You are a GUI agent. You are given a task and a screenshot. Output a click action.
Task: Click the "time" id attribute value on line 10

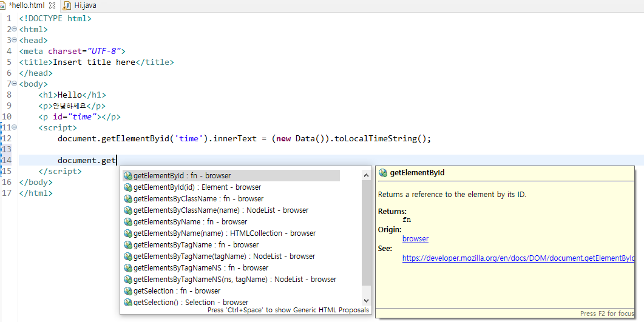pos(82,116)
